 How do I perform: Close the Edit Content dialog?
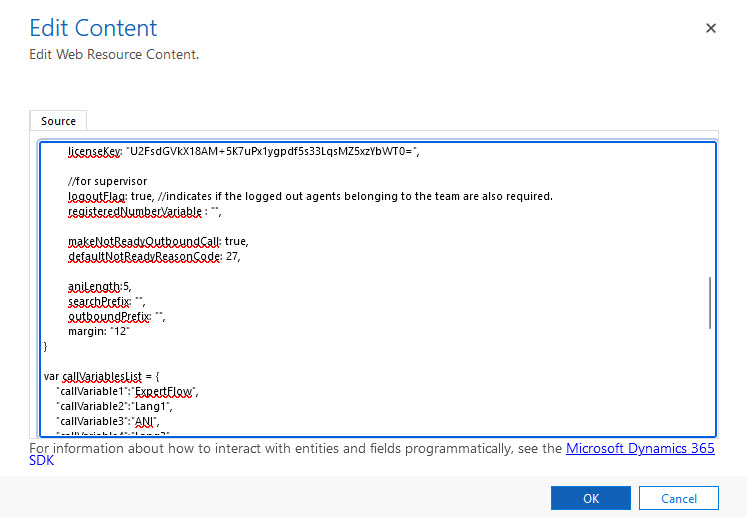(x=711, y=29)
